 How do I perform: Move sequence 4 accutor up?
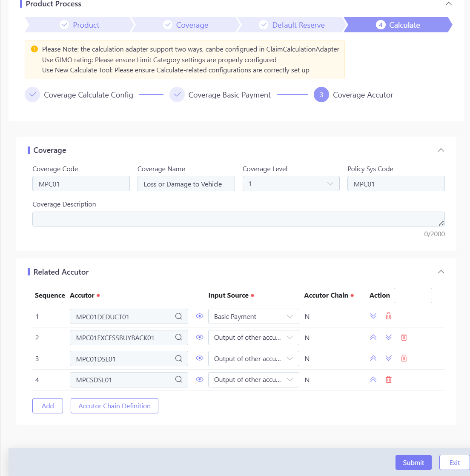click(x=373, y=379)
